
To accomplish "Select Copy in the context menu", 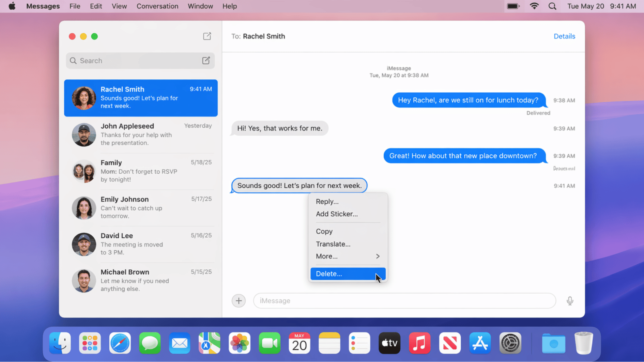I will pos(348,231).
